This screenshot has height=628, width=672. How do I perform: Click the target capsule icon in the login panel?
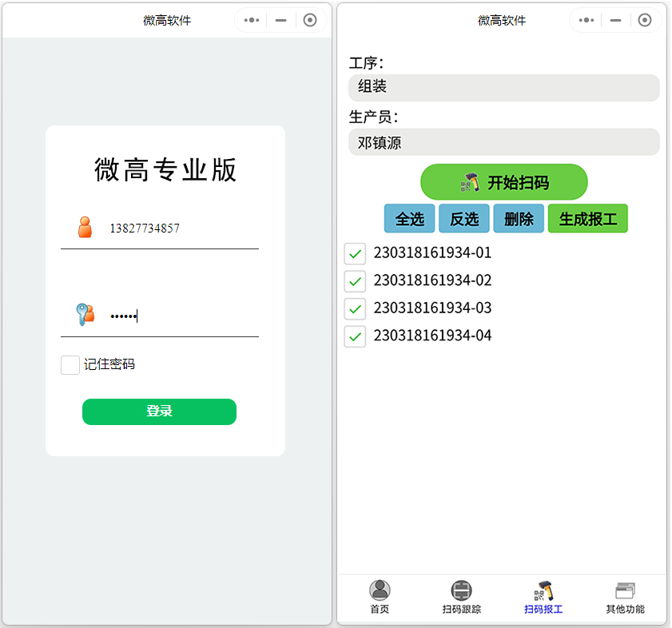coord(310,21)
